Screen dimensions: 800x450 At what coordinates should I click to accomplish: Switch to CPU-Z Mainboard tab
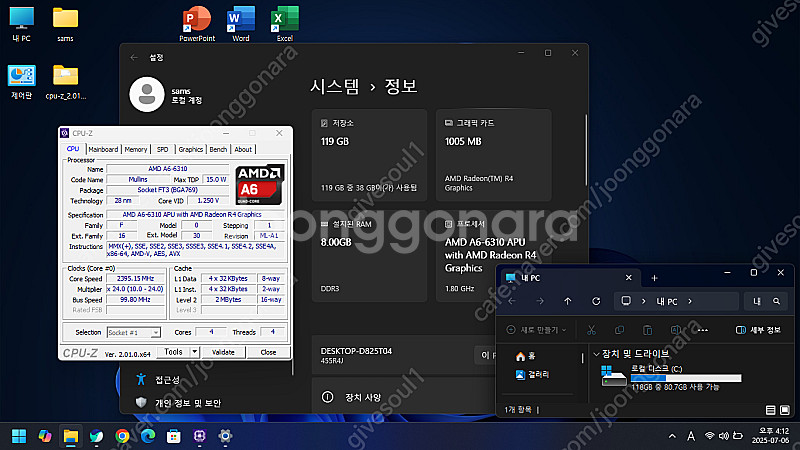click(x=103, y=149)
